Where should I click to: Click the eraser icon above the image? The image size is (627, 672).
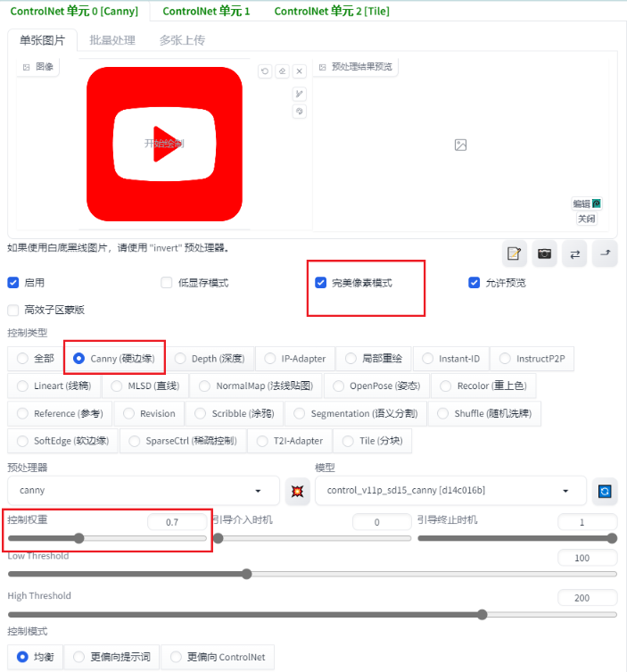pos(282,71)
